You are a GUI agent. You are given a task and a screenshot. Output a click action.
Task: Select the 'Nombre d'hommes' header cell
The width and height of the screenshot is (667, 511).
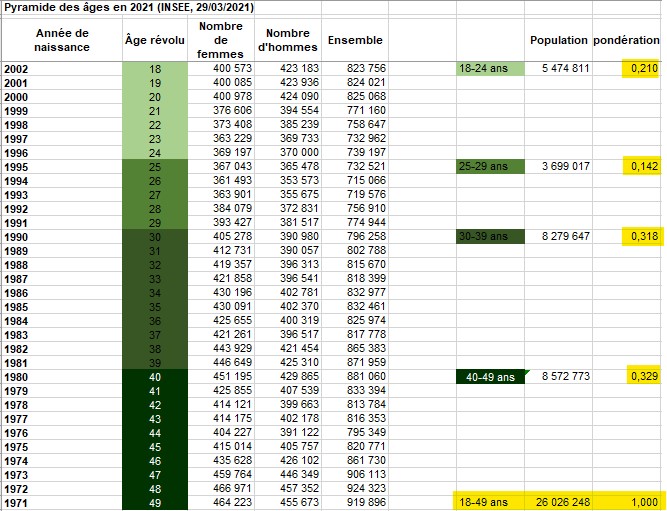288,40
